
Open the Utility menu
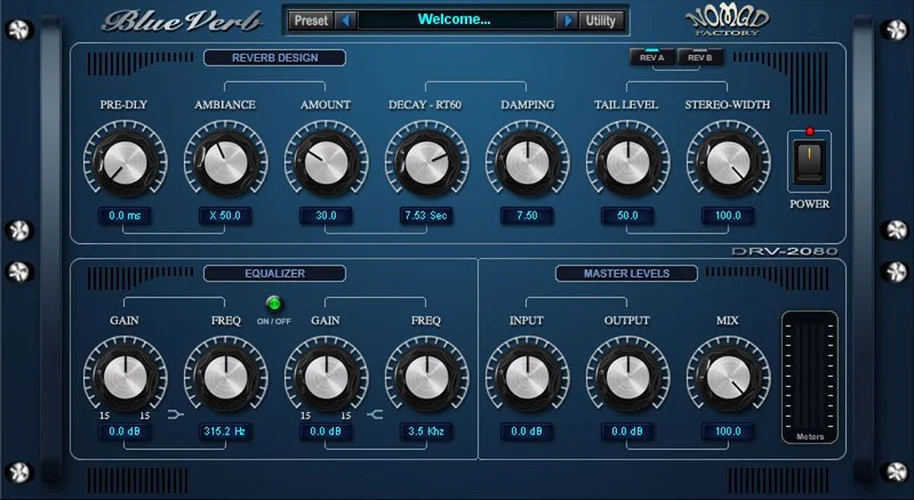[x=600, y=21]
